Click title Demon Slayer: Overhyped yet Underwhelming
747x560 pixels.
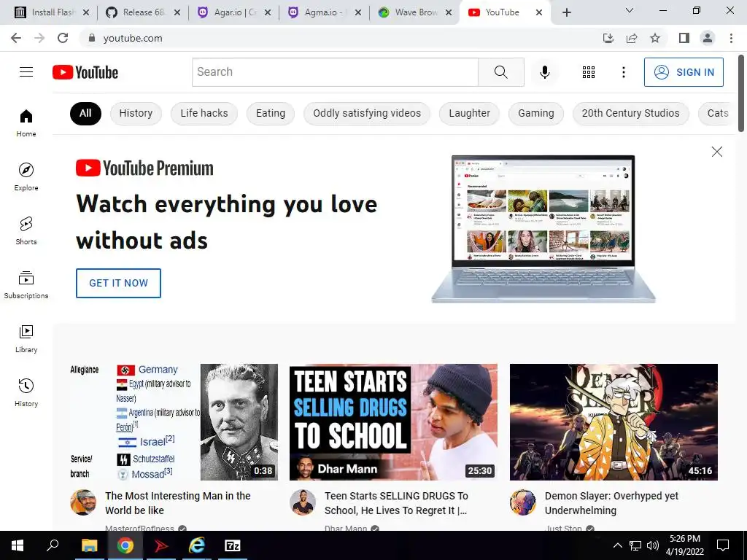point(612,503)
